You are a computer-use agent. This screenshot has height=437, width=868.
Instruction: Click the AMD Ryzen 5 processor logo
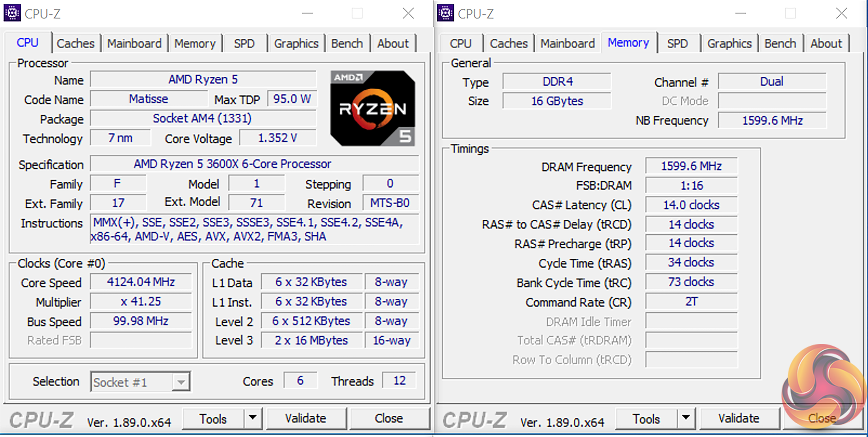[373, 108]
